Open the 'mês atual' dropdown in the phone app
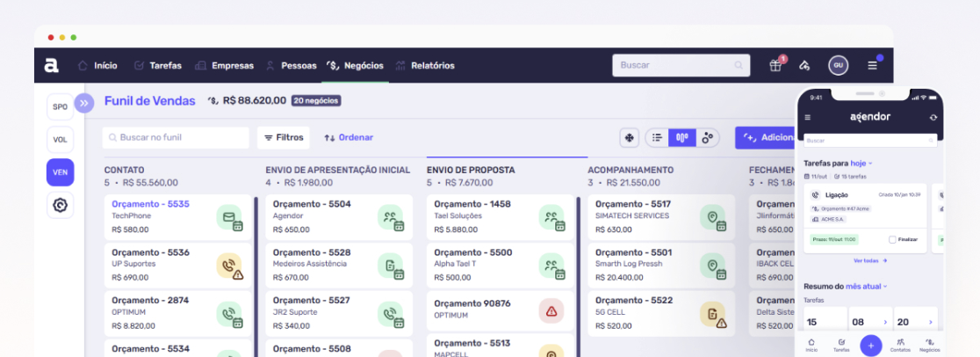The height and width of the screenshot is (357, 980). [867, 287]
